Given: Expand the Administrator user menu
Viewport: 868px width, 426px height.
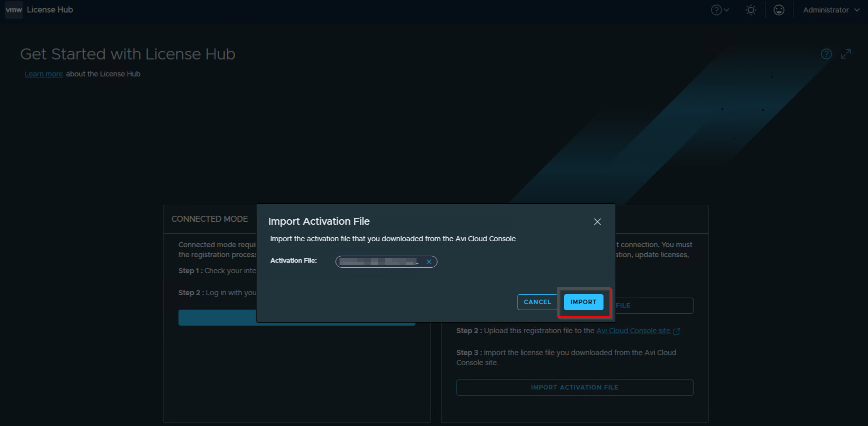Looking at the screenshot, I should pyautogui.click(x=831, y=10).
